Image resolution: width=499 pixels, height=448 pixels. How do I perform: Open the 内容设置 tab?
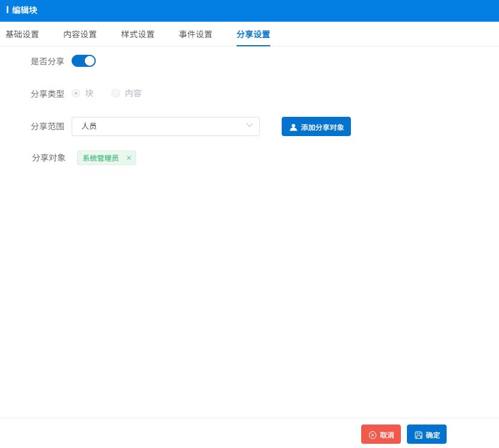tap(80, 34)
